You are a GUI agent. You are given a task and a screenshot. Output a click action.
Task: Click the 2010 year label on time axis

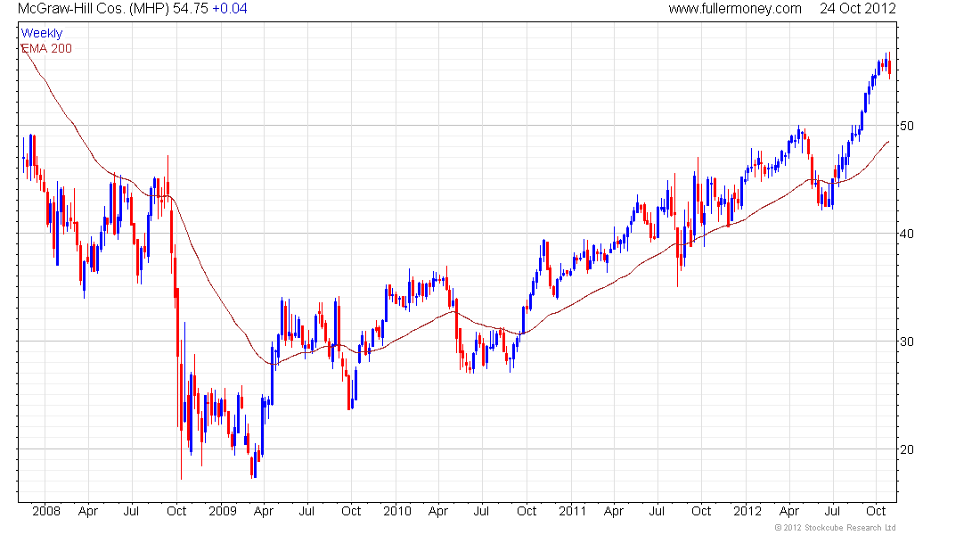point(397,511)
